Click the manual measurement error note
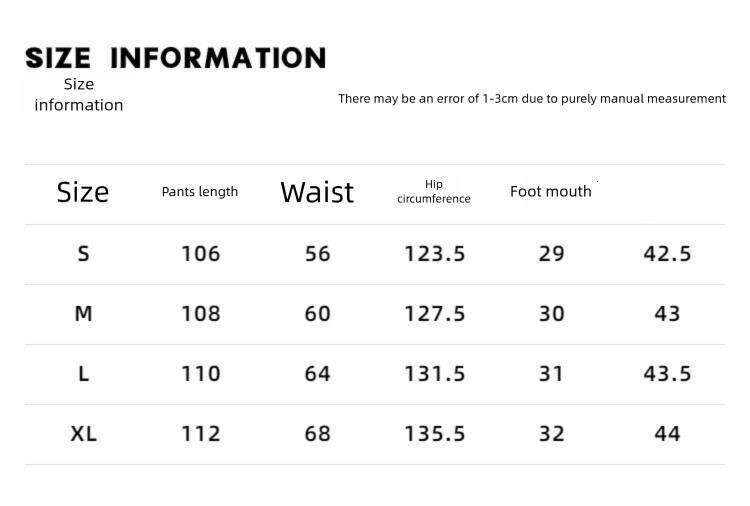Viewport: 750px width, 506px height. tap(532, 99)
